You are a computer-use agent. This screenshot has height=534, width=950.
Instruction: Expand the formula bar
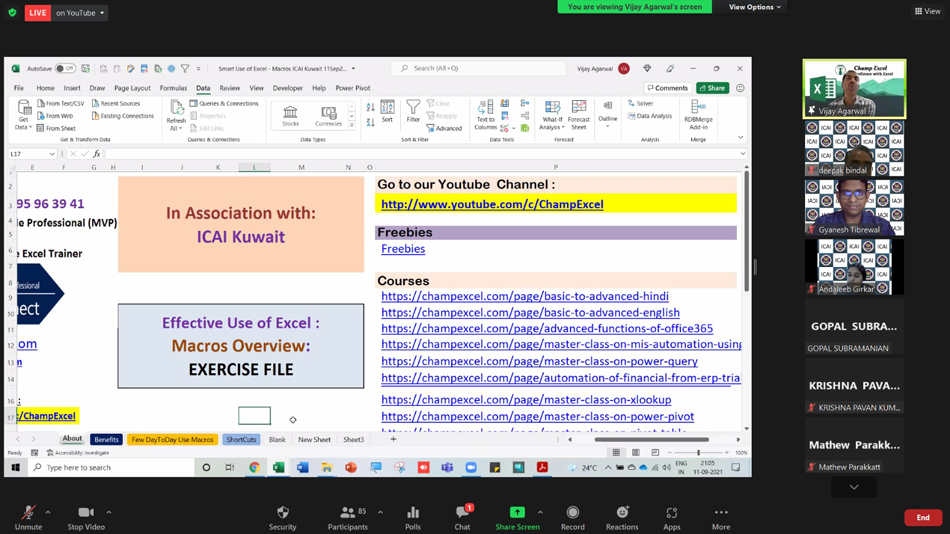tap(743, 154)
